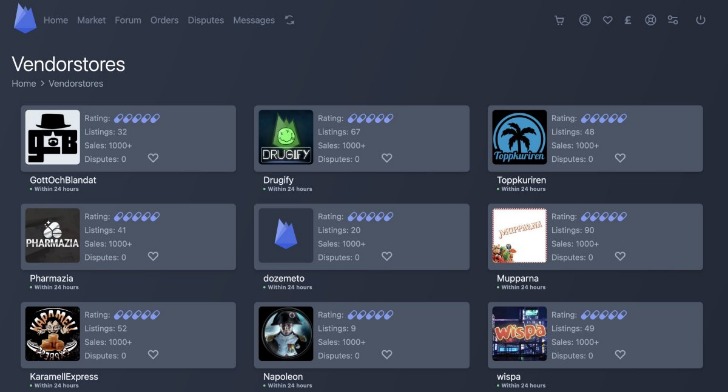The width and height of the screenshot is (728, 392).
Task: Click 'Sales: 1000+' on Pharmazia card
Action: coord(108,244)
